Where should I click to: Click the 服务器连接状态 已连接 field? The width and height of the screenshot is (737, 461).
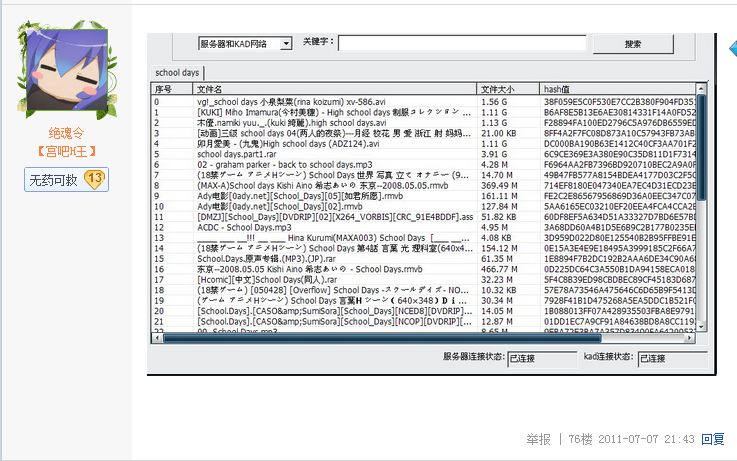tap(542, 359)
